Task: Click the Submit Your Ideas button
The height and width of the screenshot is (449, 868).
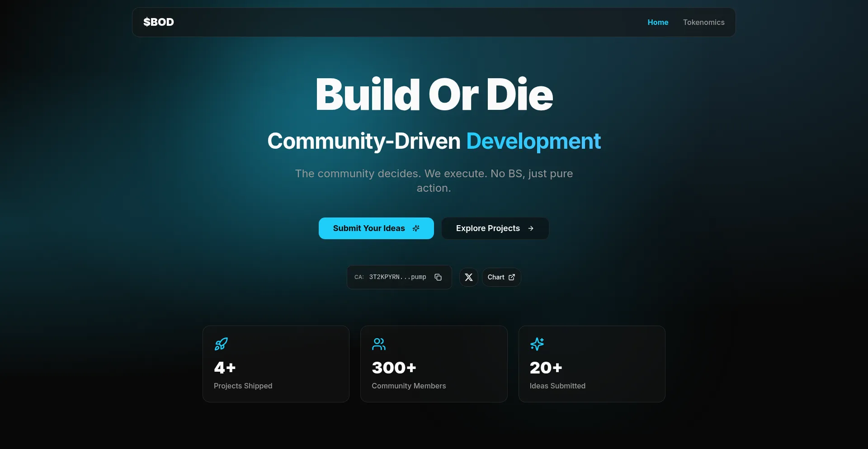Action: (x=376, y=228)
